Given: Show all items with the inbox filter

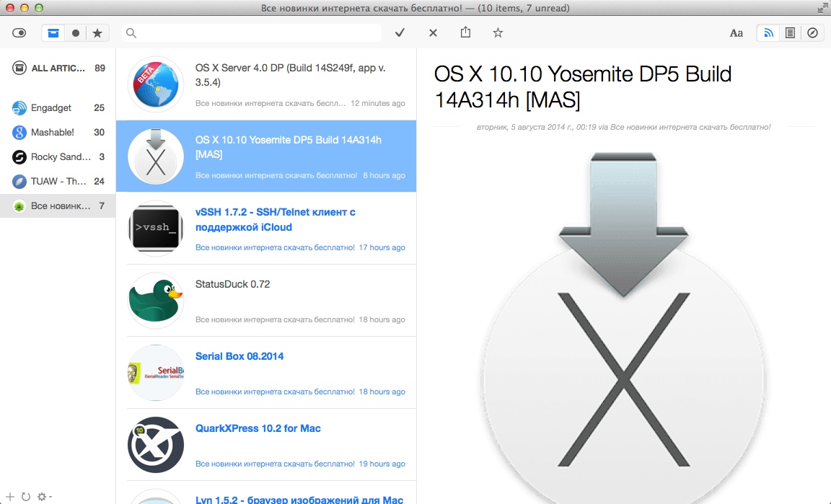Looking at the screenshot, I should click(x=53, y=33).
